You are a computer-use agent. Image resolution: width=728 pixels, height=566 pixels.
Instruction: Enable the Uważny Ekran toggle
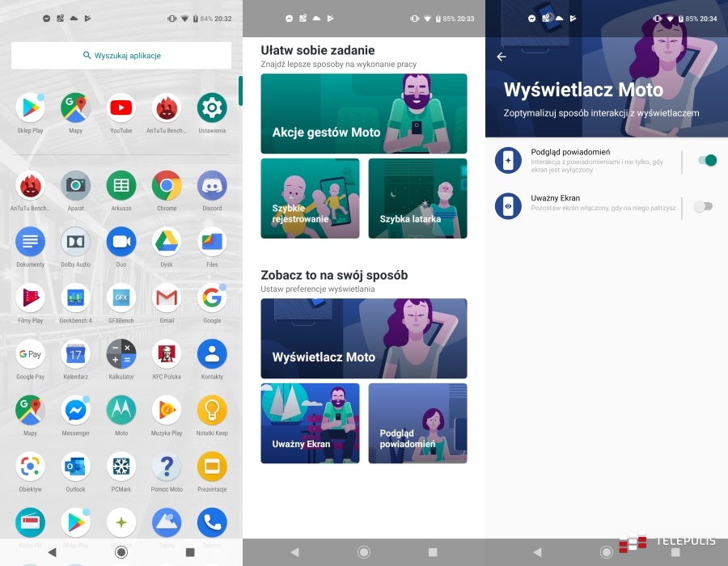704,207
